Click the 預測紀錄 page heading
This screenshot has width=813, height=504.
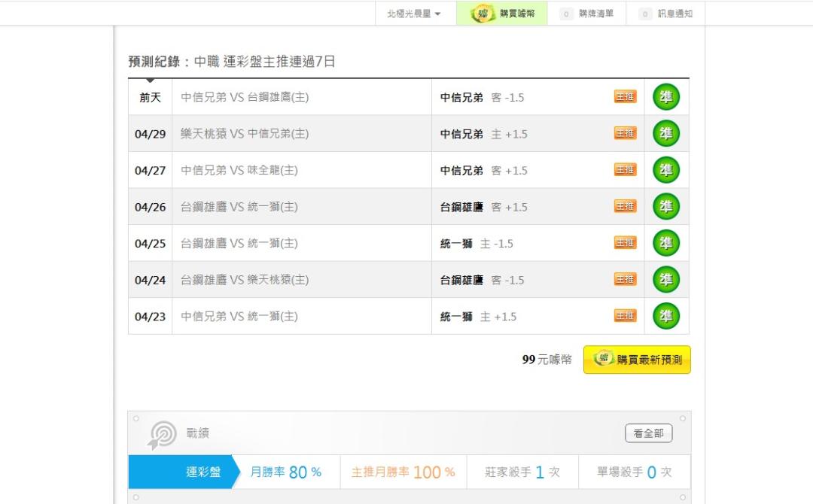[232, 62]
